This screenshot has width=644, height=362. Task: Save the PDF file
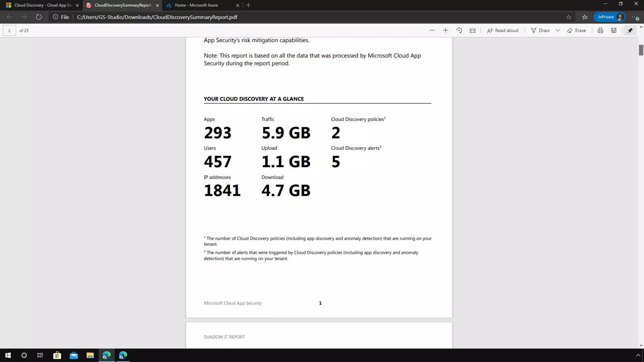click(614, 30)
